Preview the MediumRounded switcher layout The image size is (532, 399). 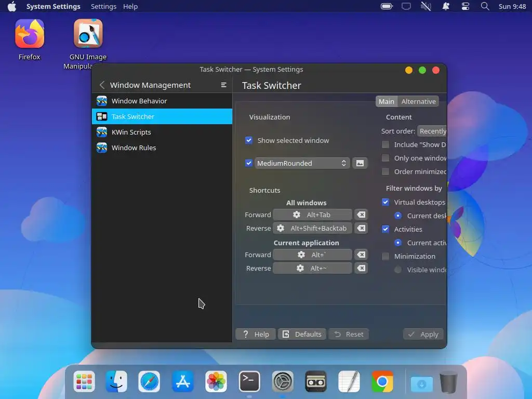tap(360, 163)
